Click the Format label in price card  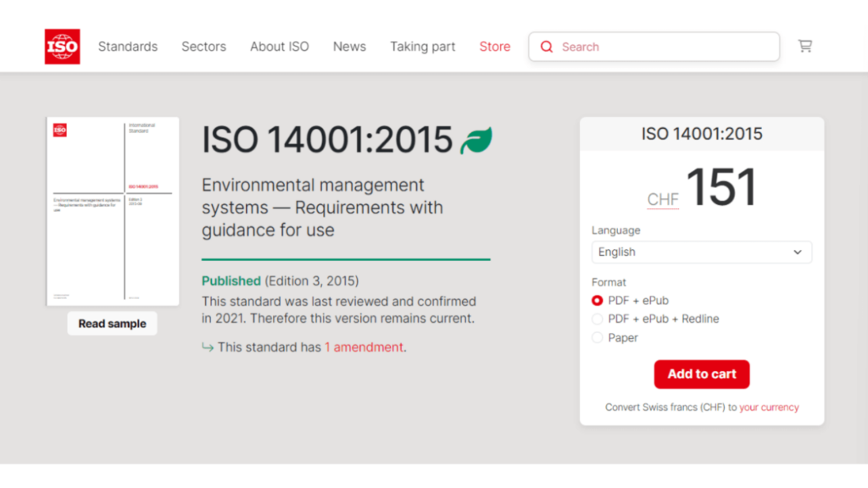pyautogui.click(x=609, y=282)
